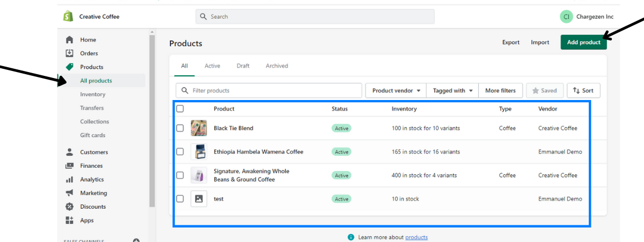Click the More filters button

(x=501, y=91)
